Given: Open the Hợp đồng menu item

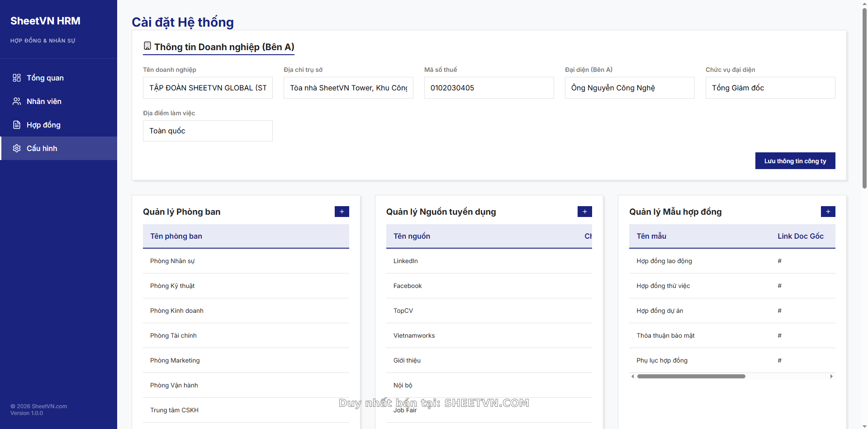Looking at the screenshot, I should click(43, 125).
